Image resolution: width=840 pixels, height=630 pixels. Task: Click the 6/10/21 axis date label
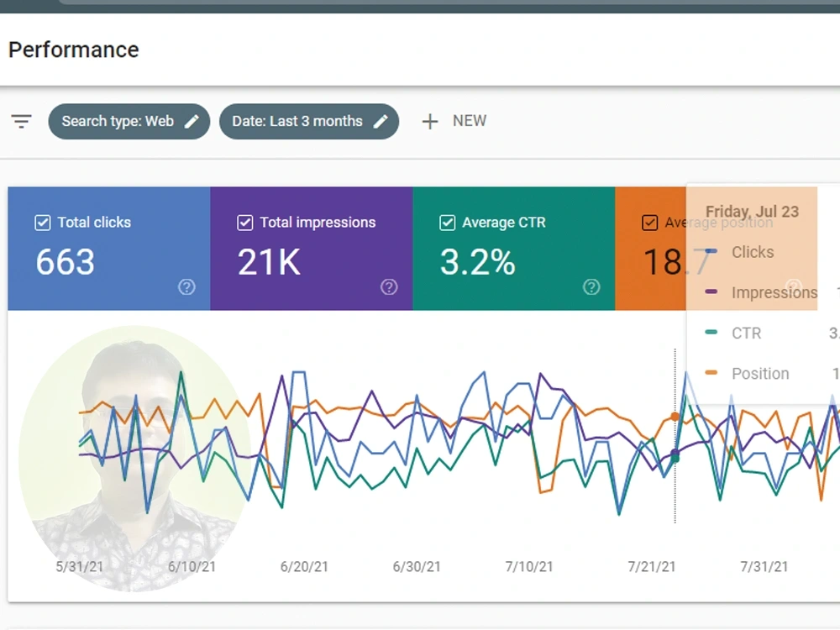(x=192, y=567)
